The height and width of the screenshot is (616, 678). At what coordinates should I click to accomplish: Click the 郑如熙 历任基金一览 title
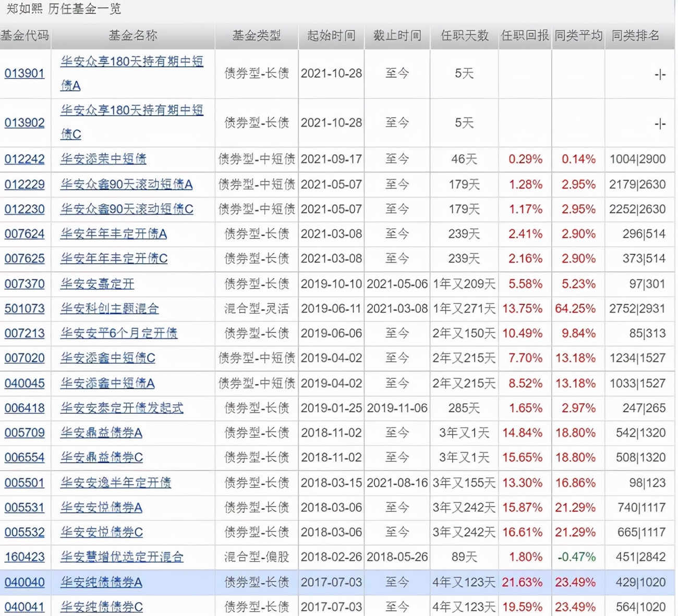point(63,8)
